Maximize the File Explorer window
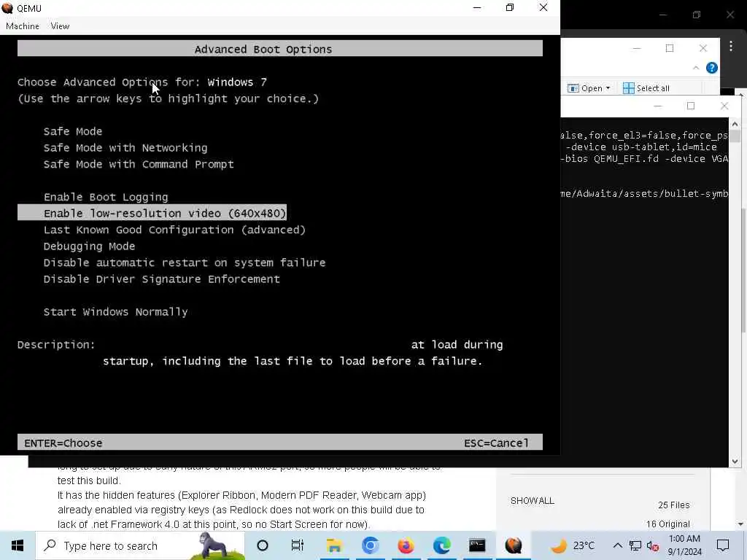The height and width of the screenshot is (560, 747). tap(670, 48)
